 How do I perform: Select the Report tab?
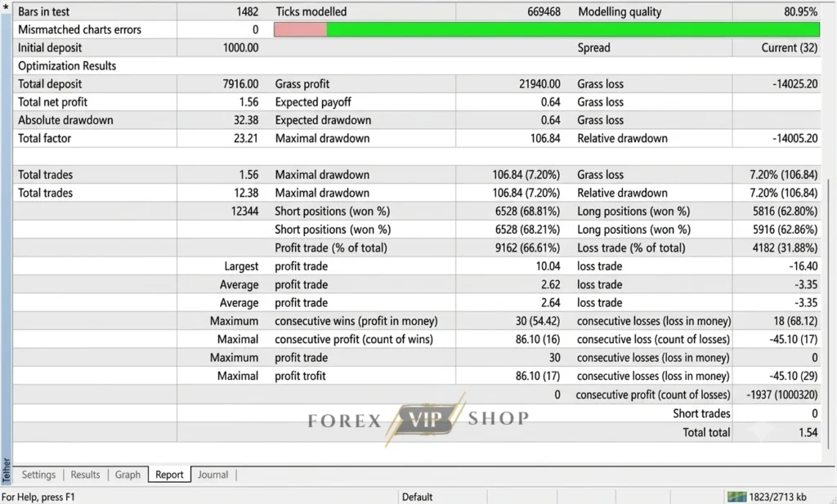(169, 475)
